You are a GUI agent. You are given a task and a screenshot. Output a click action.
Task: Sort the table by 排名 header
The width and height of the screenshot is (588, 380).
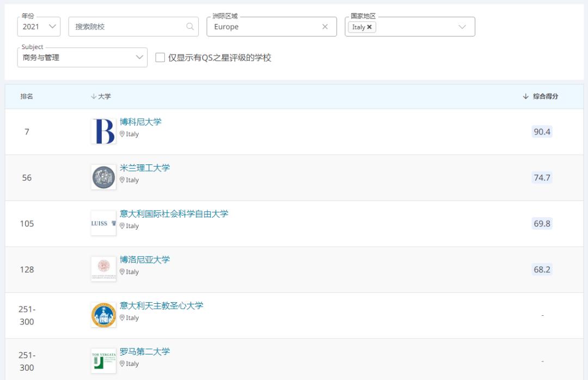click(27, 96)
